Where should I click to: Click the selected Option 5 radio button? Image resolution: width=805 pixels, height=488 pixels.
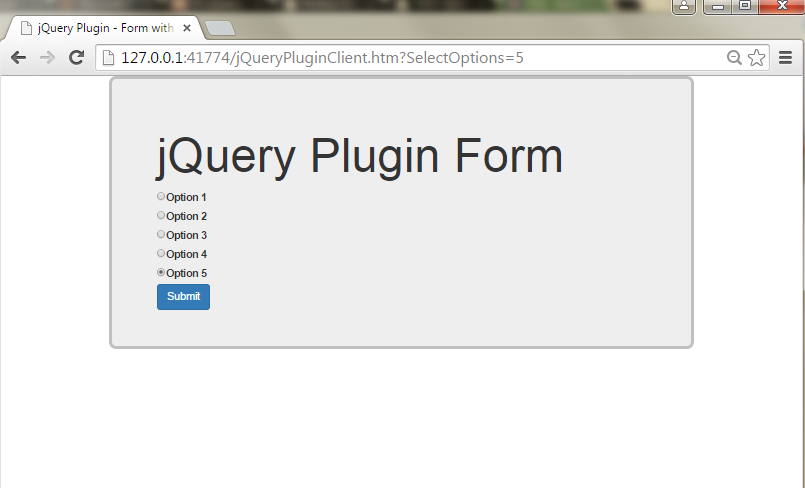click(x=161, y=272)
